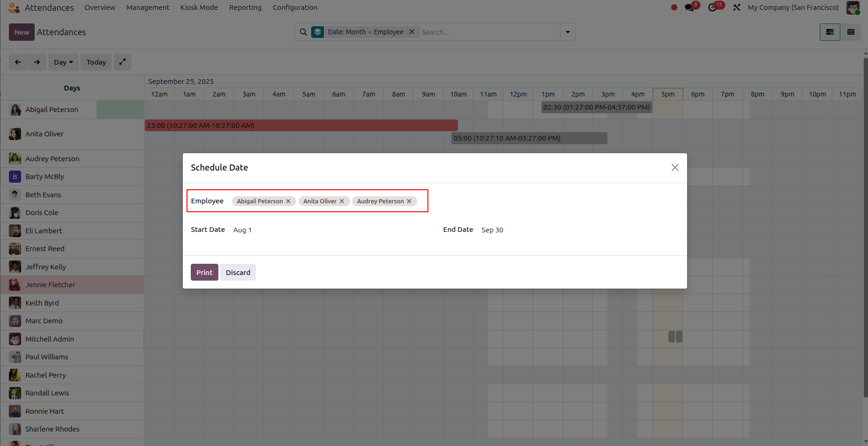
Task: Select the Beth Evans row
Action: pos(72,194)
